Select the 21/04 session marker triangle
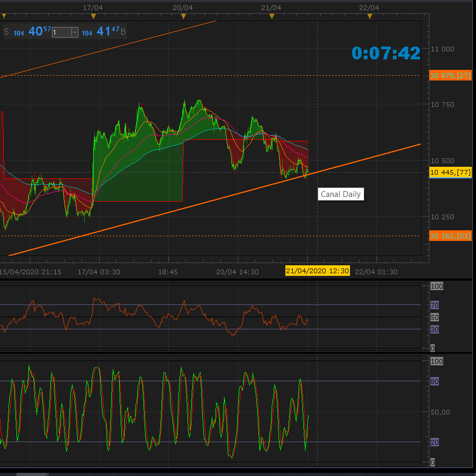Image resolution: width=476 pixels, height=476 pixels. pyautogui.click(x=272, y=16)
